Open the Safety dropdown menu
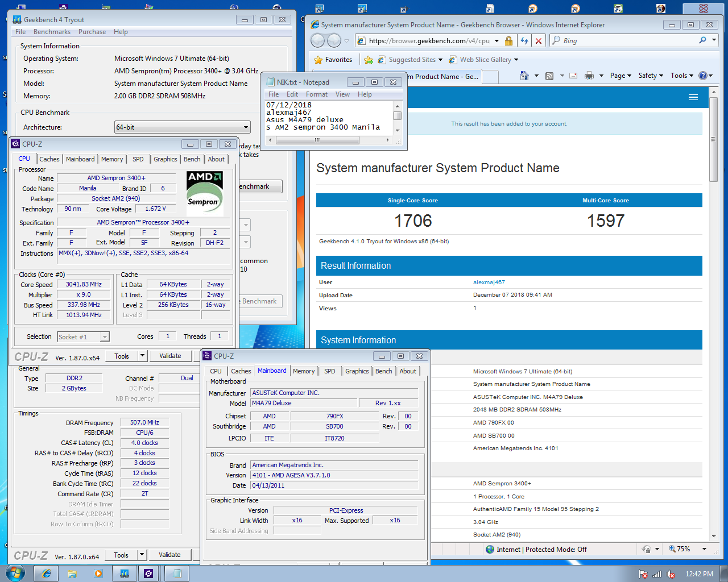Screen dimensions: 728x582 pyautogui.click(x=651, y=76)
